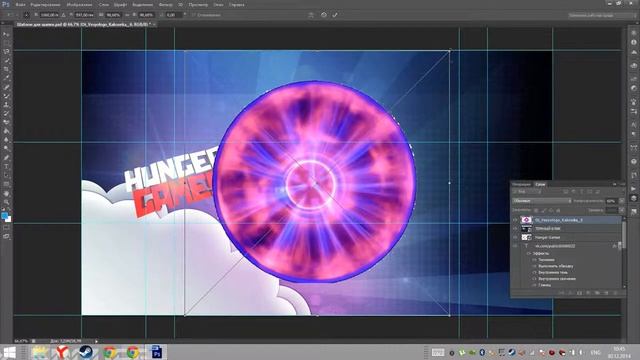Viewport: 640px width, 360px height.
Task: Select the Move tool
Action: coord(6,34)
